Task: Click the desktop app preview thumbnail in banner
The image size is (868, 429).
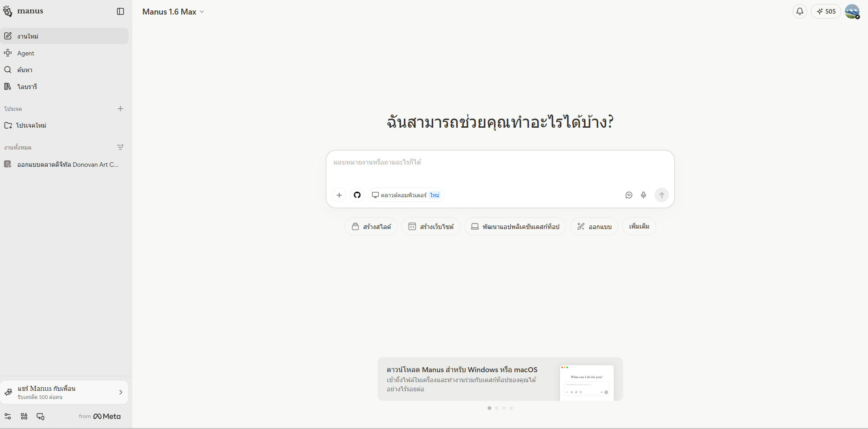Action: coord(587,382)
